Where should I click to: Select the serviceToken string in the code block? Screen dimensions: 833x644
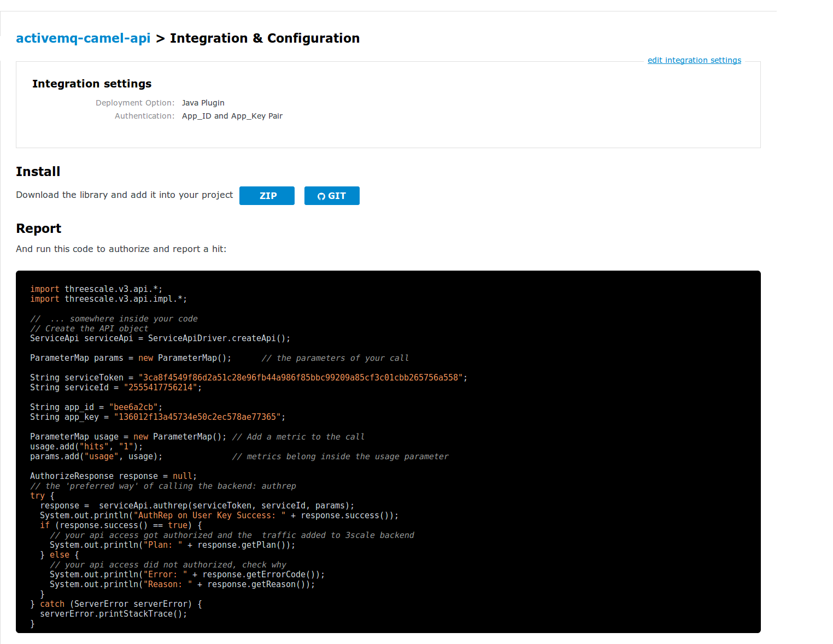[303, 377]
